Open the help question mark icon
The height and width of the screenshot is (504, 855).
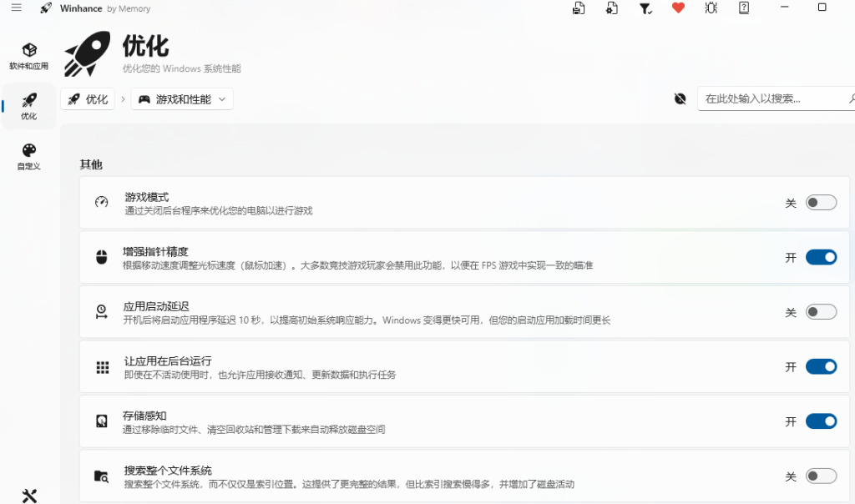click(744, 8)
